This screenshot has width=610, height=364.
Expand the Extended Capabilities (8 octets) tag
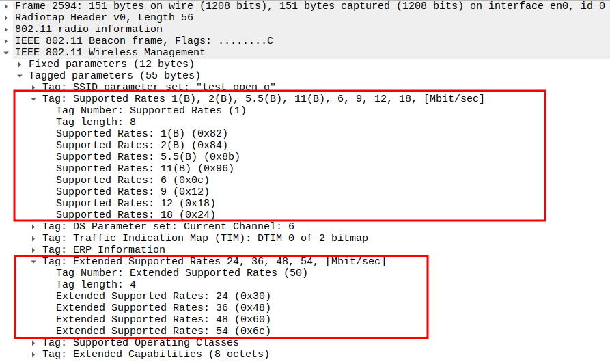click(34, 354)
